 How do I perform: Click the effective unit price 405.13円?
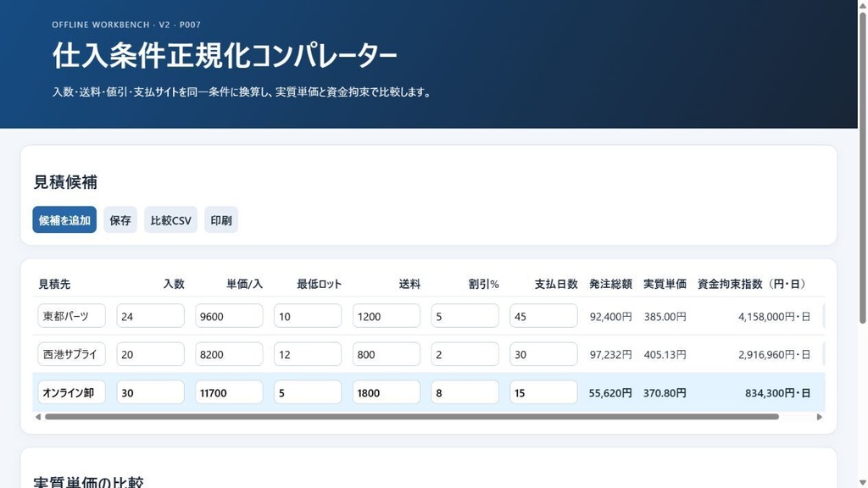click(665, 355)
